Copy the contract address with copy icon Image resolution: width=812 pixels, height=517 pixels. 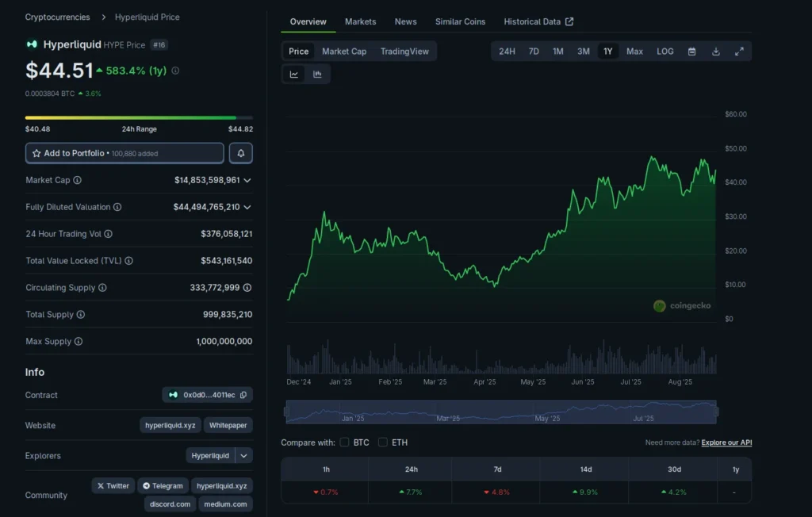click(x=243, y=395)
